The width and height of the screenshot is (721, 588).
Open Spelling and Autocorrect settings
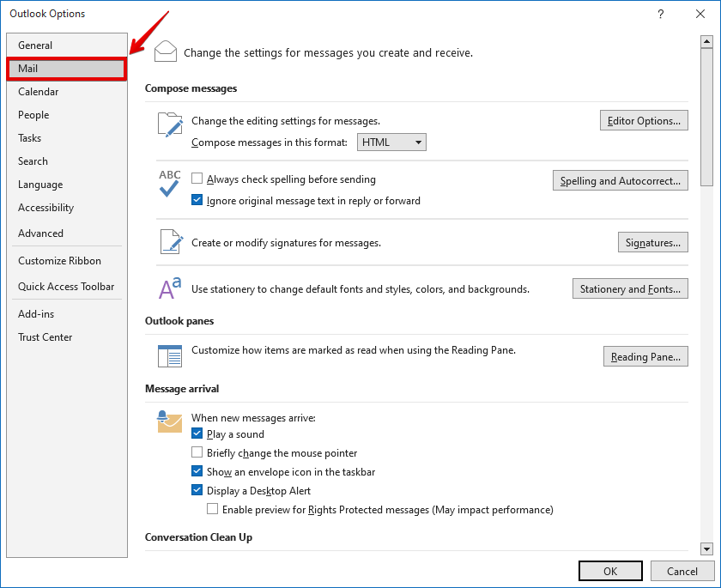coord(621,180)
